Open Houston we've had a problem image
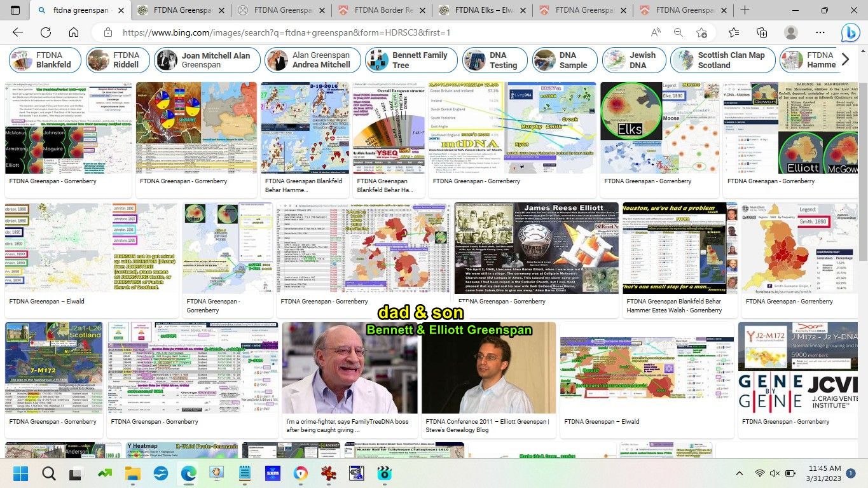 coord(680,248)
